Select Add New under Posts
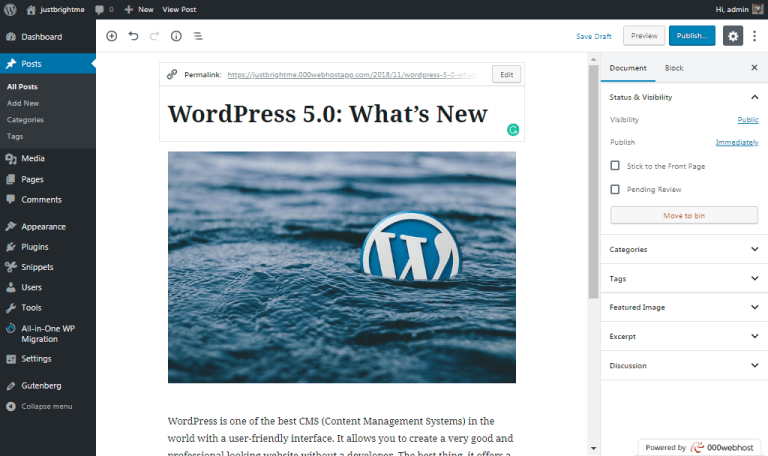The width and height of the screenshot is (768, 456). 23,103
